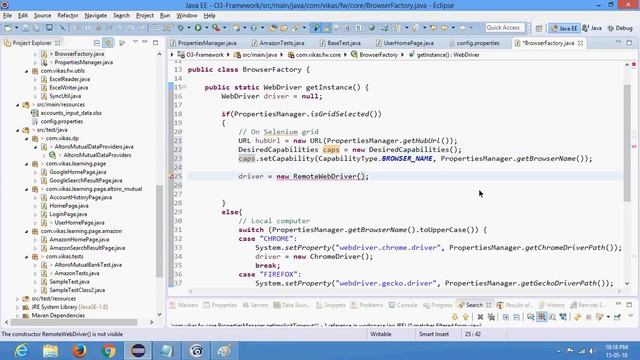This screenshot has width=640, height=360.
Task: Open dropdown arrow next to Debug button
Action: click(x=188, y=28)
